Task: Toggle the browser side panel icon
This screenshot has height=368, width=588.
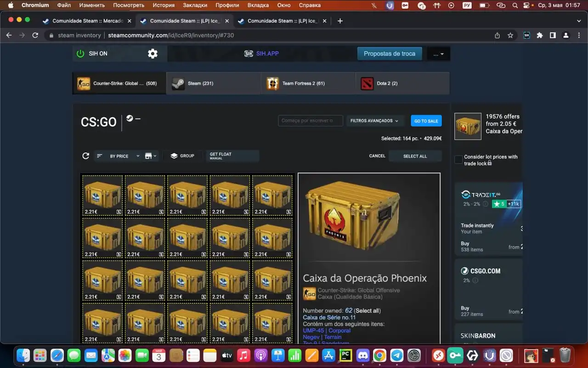Action: pos(553,35)
